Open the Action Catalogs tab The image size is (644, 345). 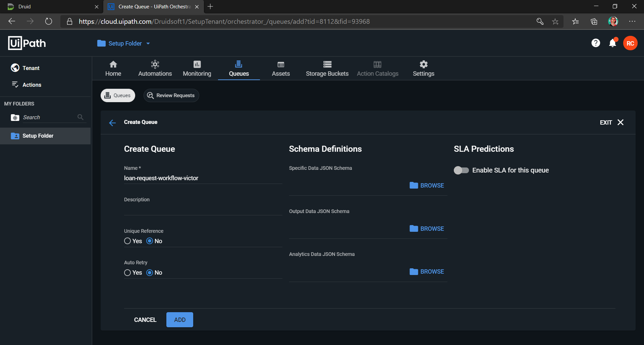pos(378,68)
